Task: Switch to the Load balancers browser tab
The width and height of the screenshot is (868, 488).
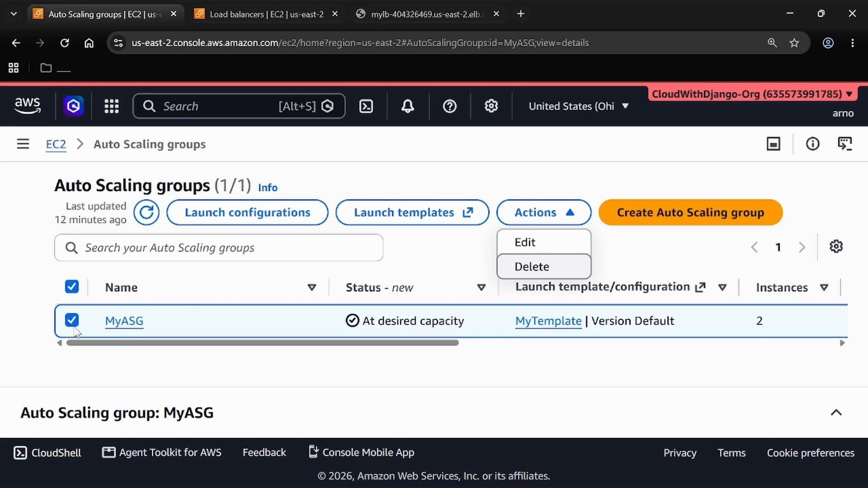Action: (267, 14)
